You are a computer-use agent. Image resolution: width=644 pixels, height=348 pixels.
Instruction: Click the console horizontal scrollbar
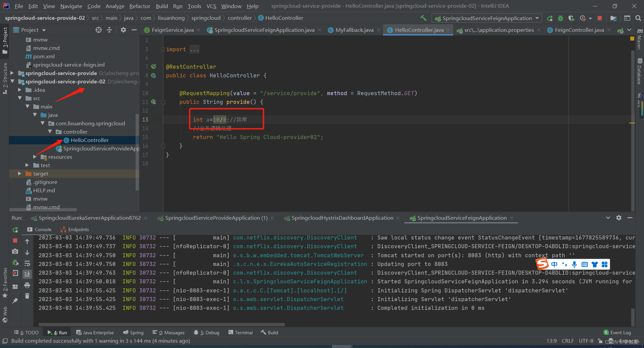(x=162, y=324)
